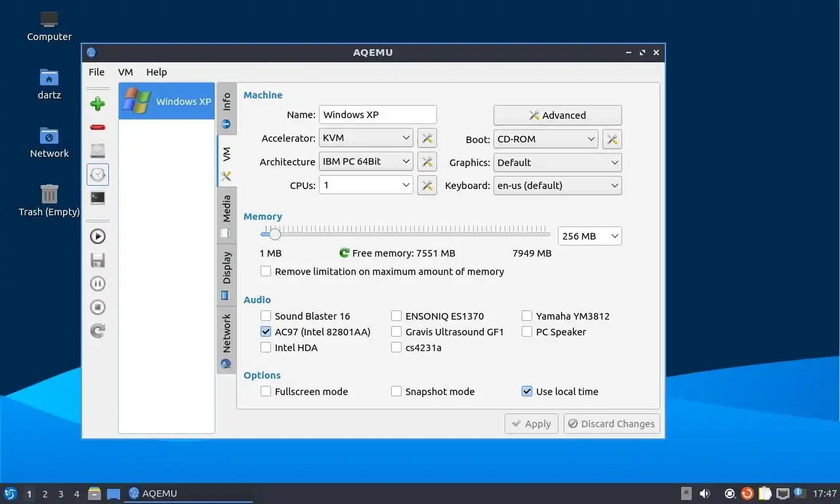Open the 256 MB memory size dropdown
Screen dimensions: 840x504
(x=589, y=236)
